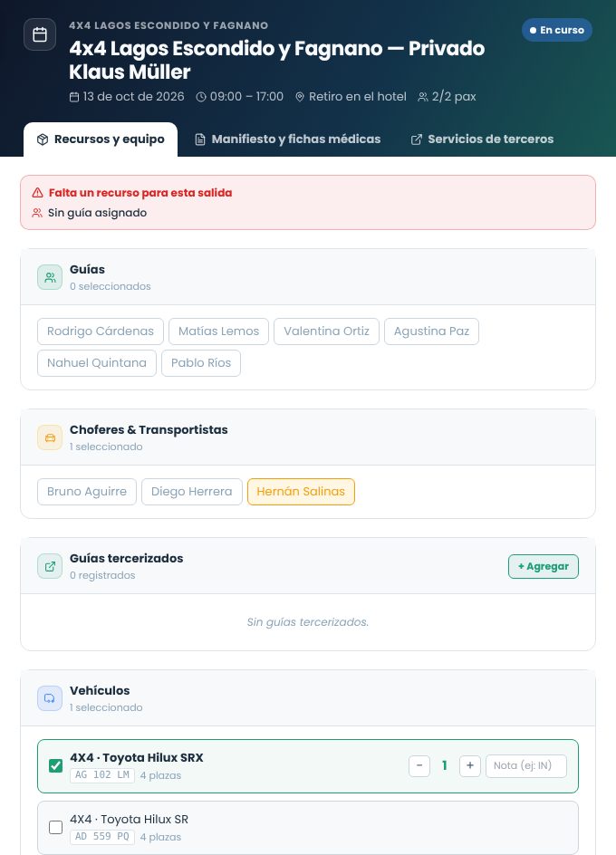
Task: Open the Recursos y equipo tab
Action: tap(101, 139)
